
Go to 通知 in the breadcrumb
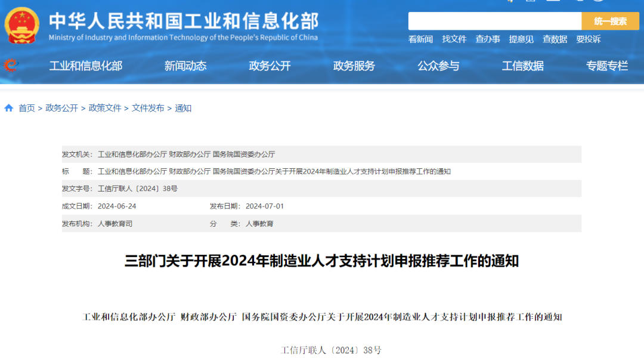click(x=183, y=108)
